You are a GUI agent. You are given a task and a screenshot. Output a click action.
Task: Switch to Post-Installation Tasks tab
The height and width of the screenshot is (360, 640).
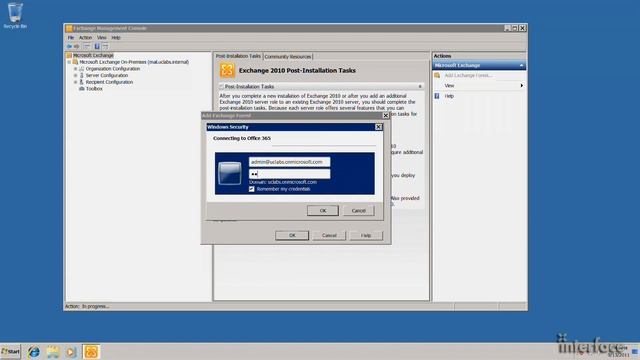[238, 56]
